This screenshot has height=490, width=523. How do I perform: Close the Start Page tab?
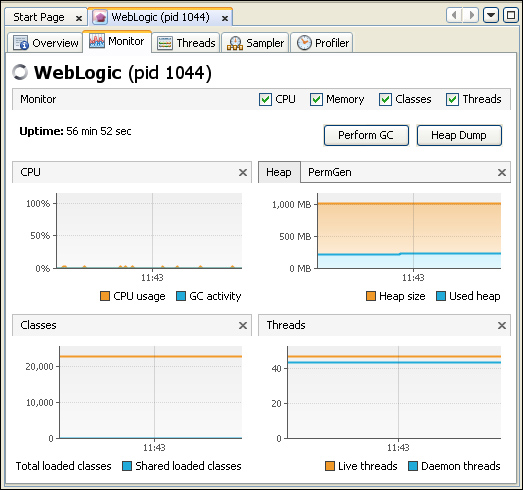pyautogui.click(x=79, y=18)
